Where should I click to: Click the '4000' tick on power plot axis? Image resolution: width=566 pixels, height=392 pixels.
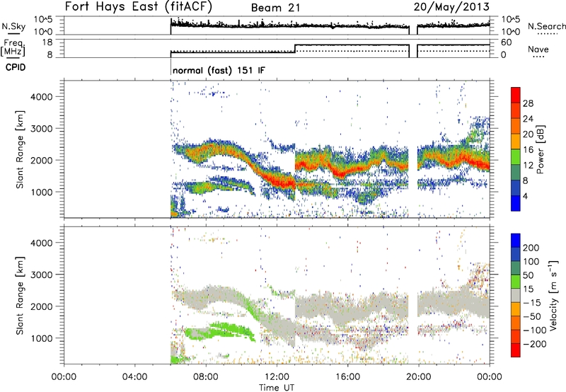pyautogui.click(x=41, y=97)
